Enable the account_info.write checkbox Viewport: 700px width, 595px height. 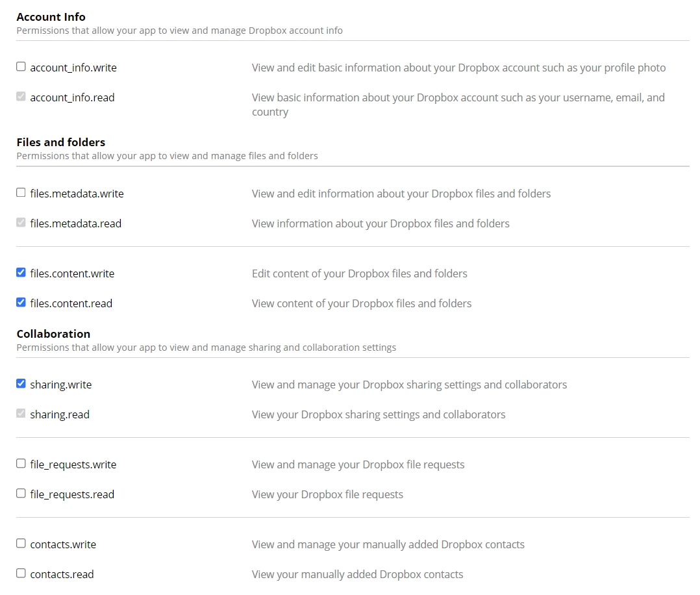click(21, 67)
